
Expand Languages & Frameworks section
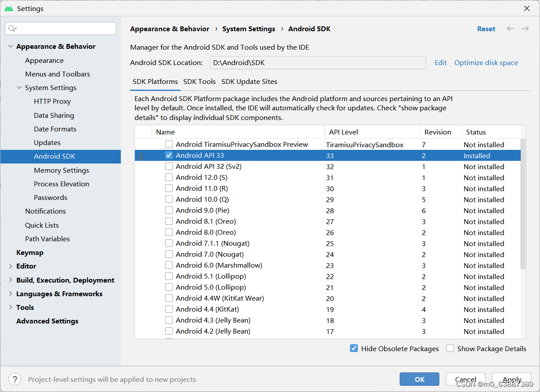[x=11, y=294]
